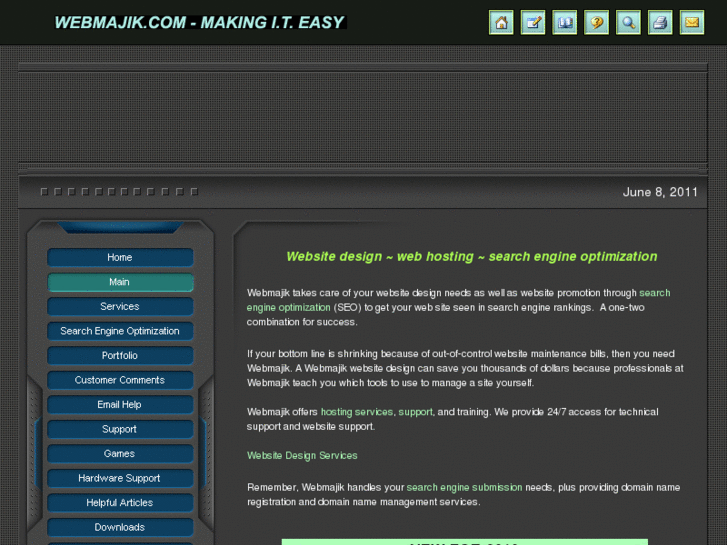
Task: Click the 'support' link in paragraph
Action: (x=415, y=412)
